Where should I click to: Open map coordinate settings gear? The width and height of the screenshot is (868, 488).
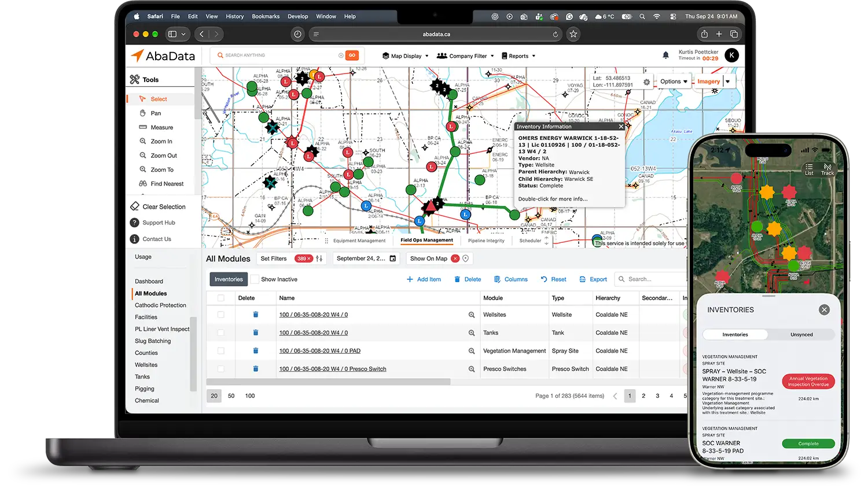click(x=646, y=82)
